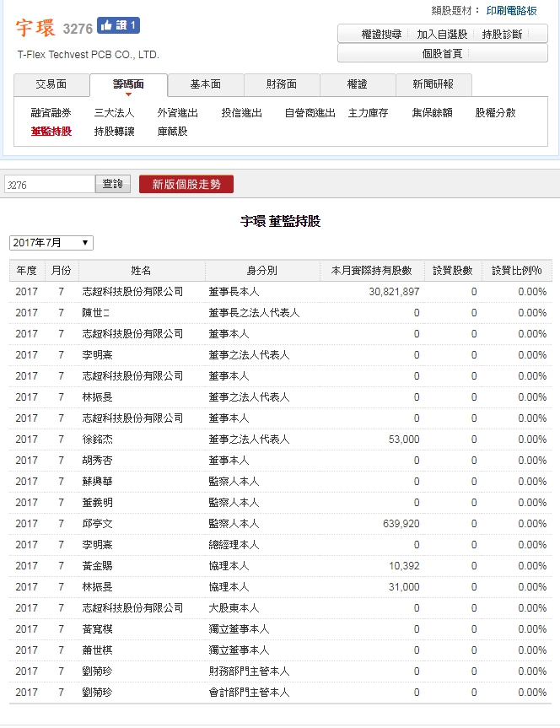Click the 宇環 董監持股 table title
The height and width of the screenshot is (728, 560).
pos(281,221)
